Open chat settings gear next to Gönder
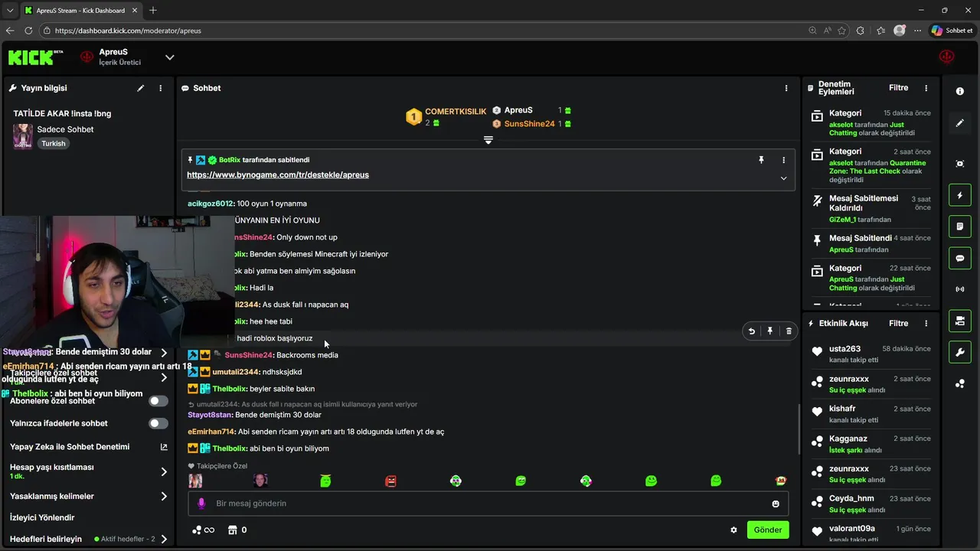Screen dimensions: 980x551 [x=733, y=530]
